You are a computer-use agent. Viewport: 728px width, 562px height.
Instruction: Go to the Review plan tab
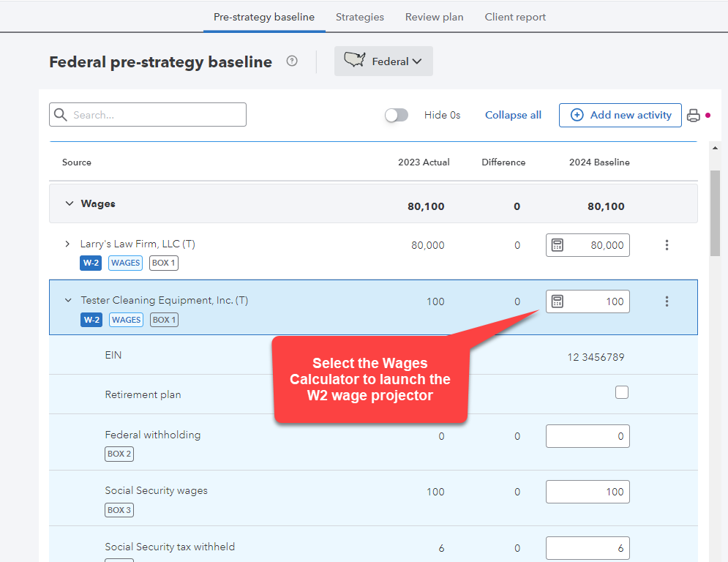434,17
